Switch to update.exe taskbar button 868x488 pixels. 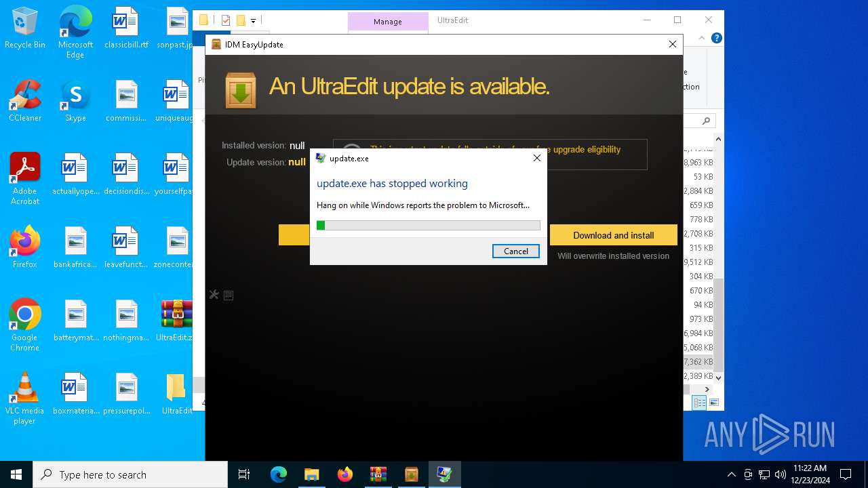445,474
